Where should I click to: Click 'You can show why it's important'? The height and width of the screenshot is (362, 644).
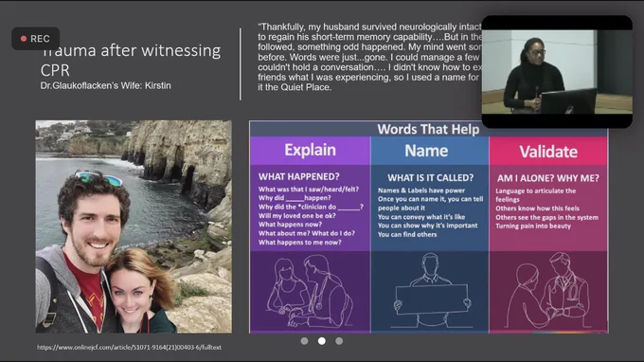coord(427,226)
